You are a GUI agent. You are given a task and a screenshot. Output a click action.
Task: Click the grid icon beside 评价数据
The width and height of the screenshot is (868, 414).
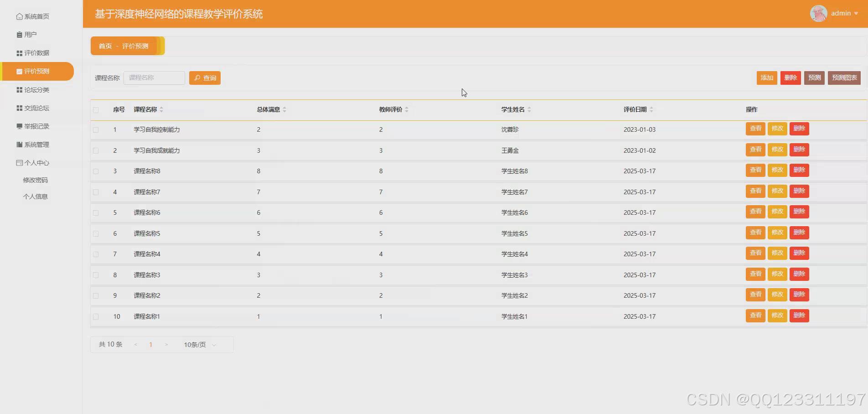coord(19,53)
